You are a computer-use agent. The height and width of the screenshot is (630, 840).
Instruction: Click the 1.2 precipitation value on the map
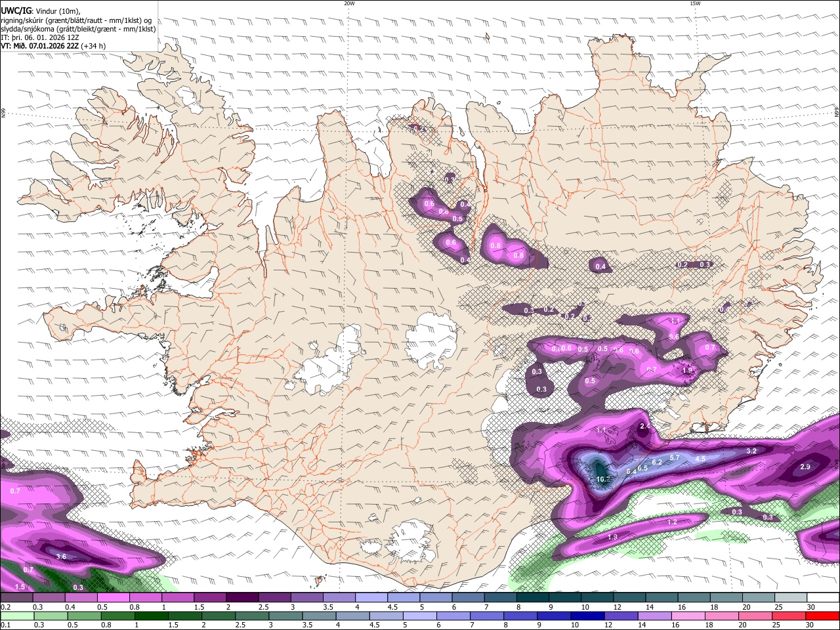coord(672,522)
